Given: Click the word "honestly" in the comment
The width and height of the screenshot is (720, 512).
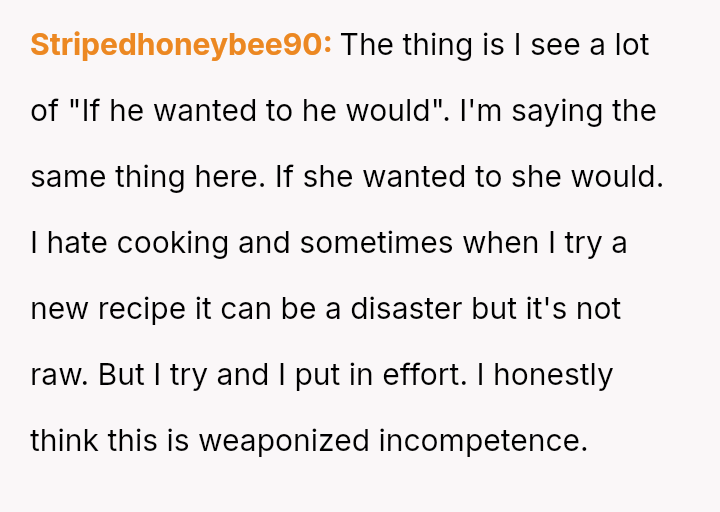Looking at the screenshot, I should (x=553, y=375).
